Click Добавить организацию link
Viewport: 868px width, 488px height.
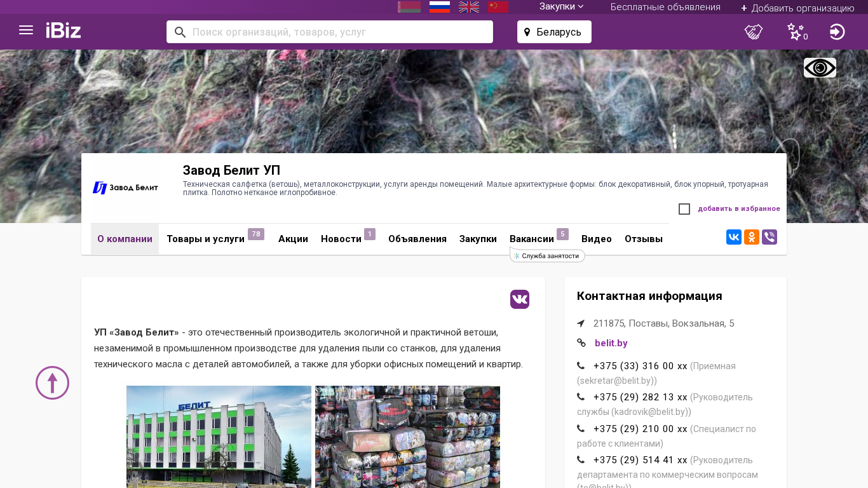click(x=797, y=8)
